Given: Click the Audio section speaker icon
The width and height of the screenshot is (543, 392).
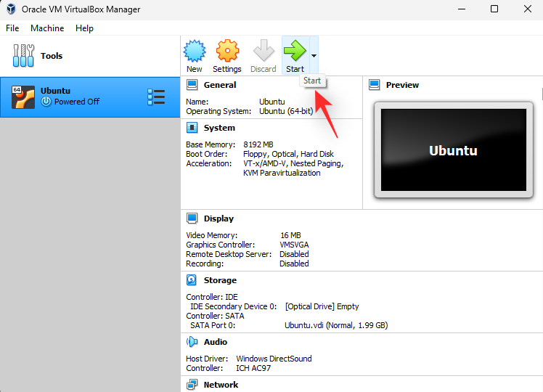Looking at the screenshot, I should [192, 342].
